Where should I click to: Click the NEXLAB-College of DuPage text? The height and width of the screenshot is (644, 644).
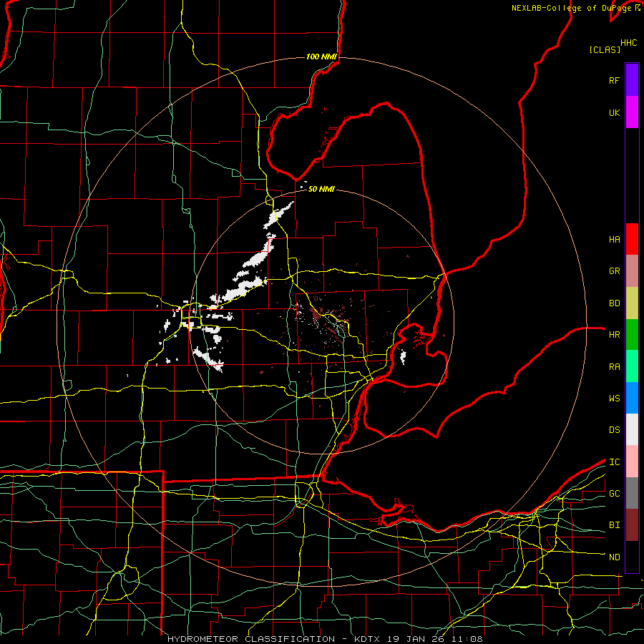pyautogui.click(x=572, y=8)
